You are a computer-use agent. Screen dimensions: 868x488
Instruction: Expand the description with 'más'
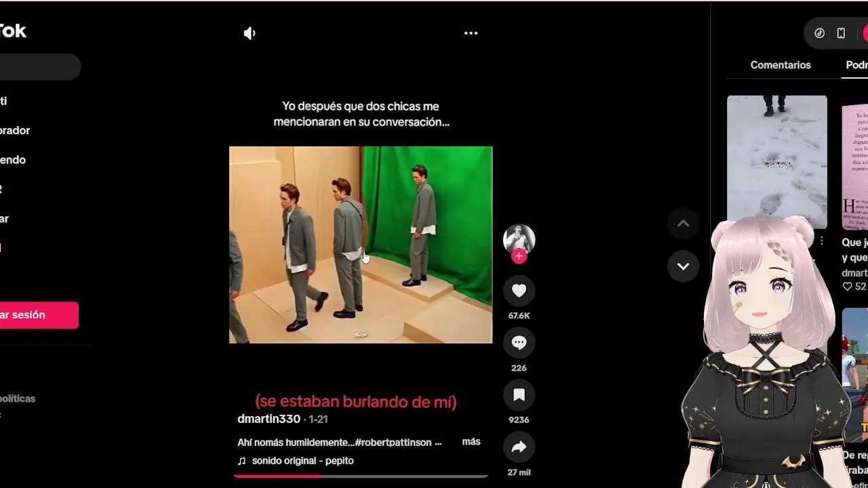pos(471,441)
